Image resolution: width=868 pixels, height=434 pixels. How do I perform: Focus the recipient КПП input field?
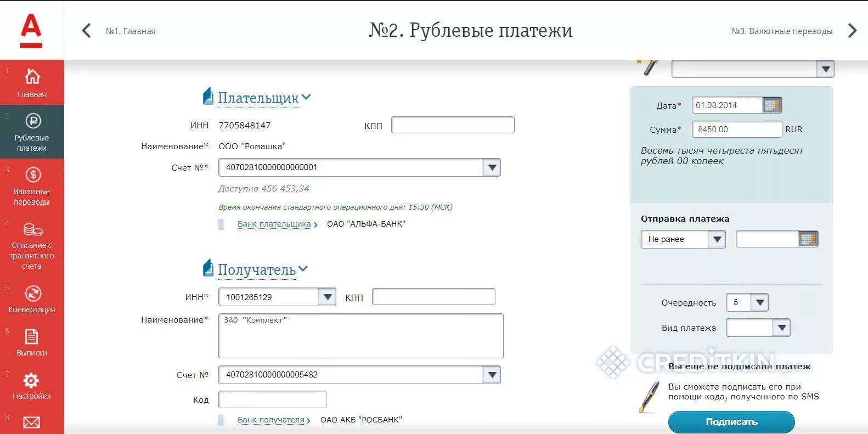(433, 297)
